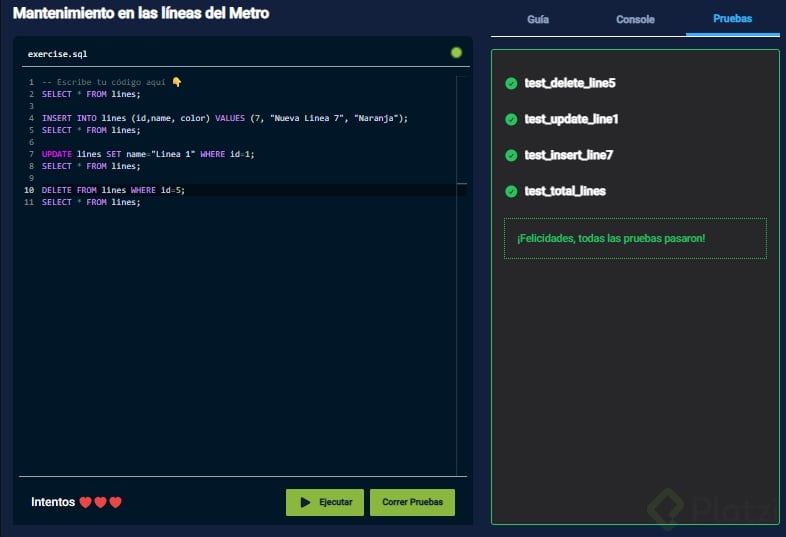Image resolution: width=786 pixels, height=537 pixels.
Task: Click the comment Escribe tu código aquí
Action: [103, 82]
